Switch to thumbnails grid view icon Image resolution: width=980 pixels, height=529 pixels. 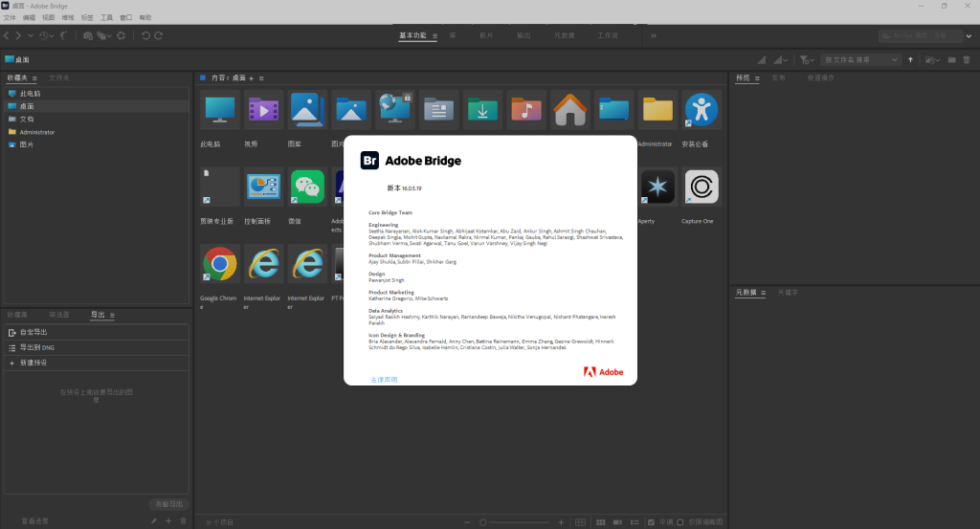(x=601, y=522)
